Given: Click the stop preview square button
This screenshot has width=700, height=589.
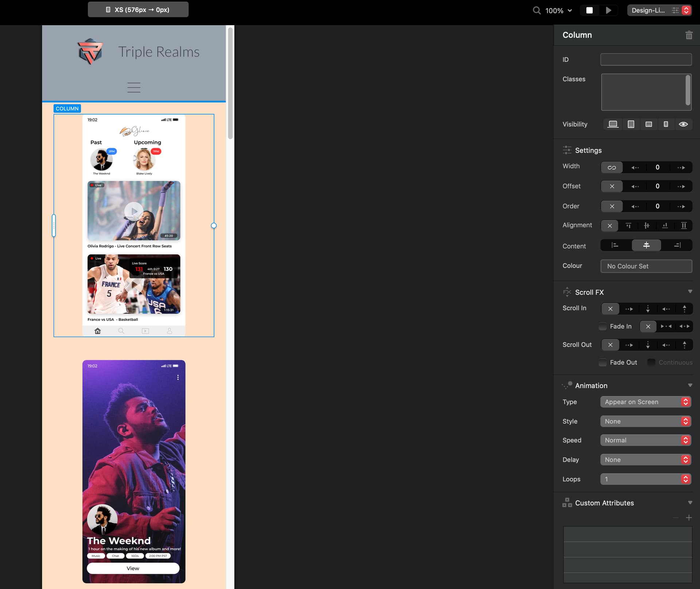Looking at the screenshot, I should tap(589, 10).
